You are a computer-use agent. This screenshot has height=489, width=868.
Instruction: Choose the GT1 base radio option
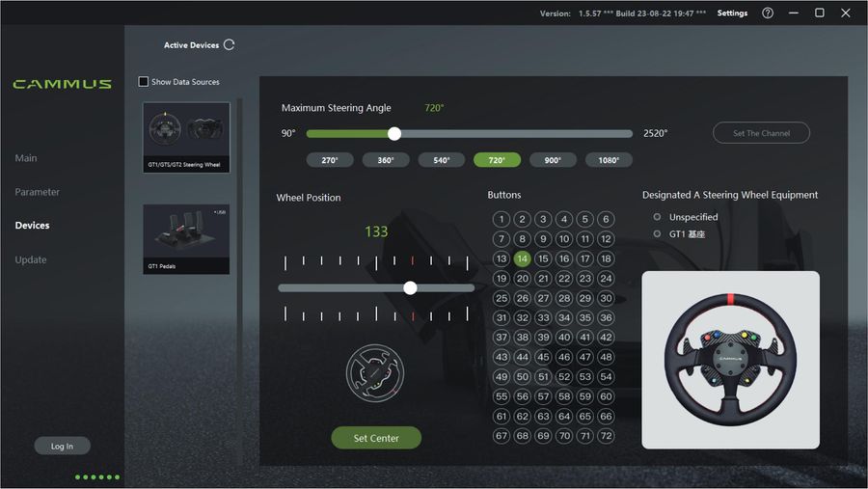[658, 234]
